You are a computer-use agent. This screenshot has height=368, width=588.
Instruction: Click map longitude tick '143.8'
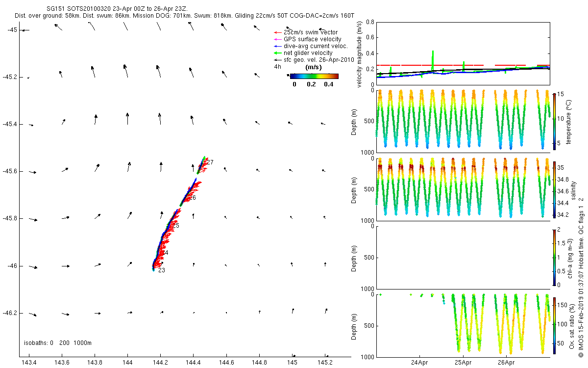point(95,363)
